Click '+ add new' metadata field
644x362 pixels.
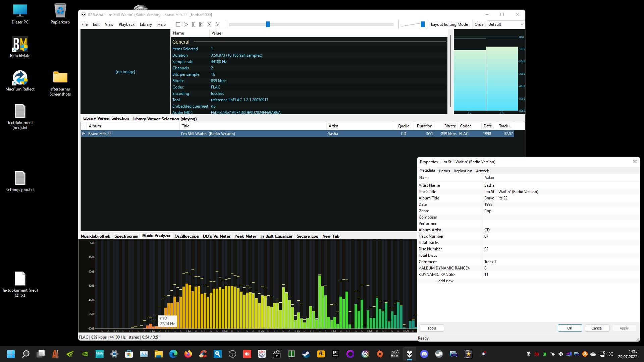click(x=444, y=281)
